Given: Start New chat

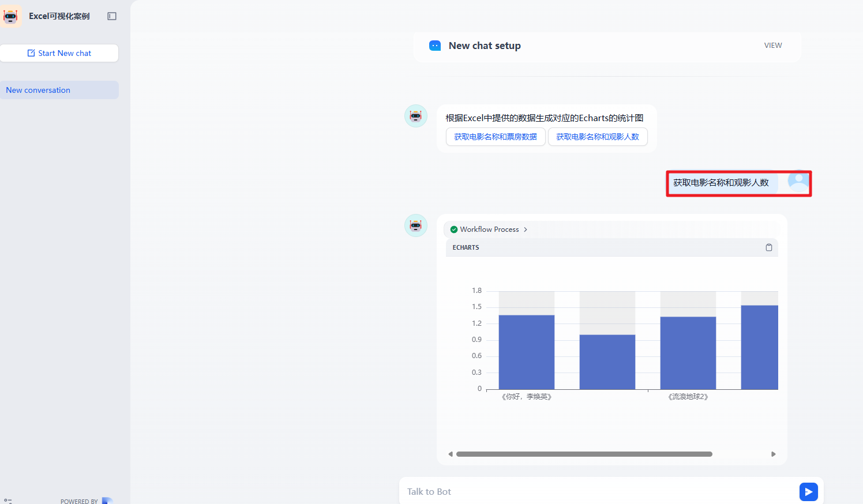Looking at the screenshot, I should (59, 53).
